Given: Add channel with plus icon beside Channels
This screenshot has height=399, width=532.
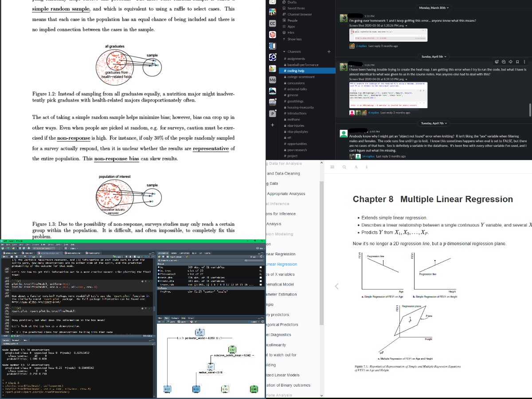Looking at the screenshot, I should 329,52.
